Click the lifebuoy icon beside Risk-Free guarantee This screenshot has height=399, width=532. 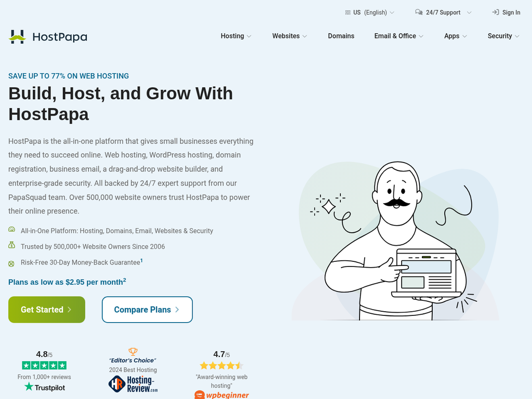[11, 263]
